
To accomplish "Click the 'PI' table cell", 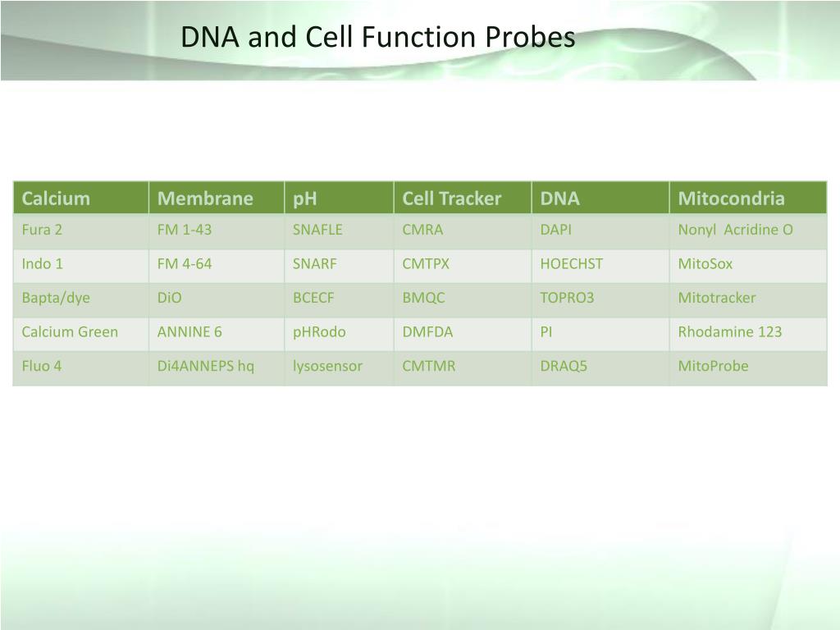I will point(600,335).
